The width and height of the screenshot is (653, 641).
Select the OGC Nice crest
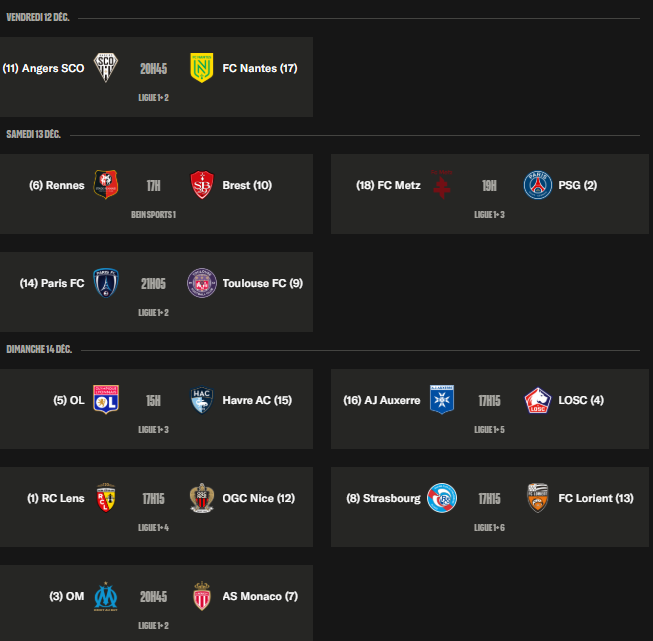click(202, 498)
